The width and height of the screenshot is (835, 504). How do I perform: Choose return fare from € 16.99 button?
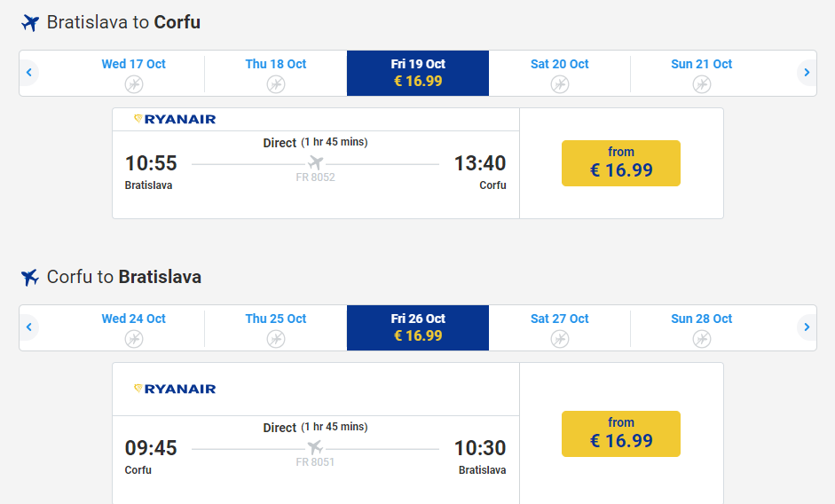pos(621,434)
